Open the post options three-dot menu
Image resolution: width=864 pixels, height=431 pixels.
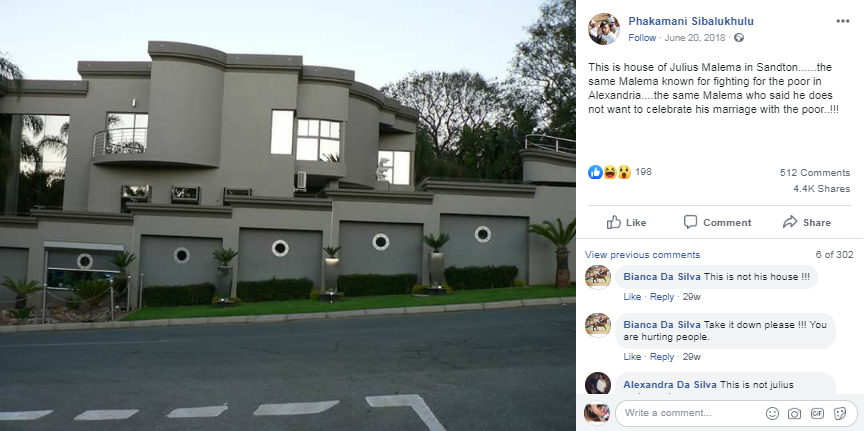pyautogui.click(x=843, y=21)
